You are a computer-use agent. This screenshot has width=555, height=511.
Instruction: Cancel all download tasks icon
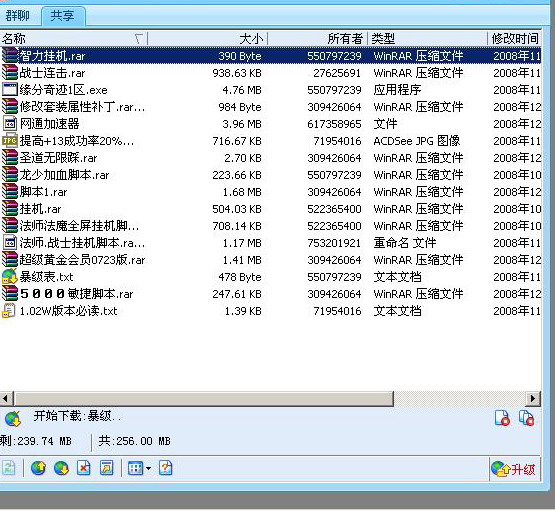[526, 418]
